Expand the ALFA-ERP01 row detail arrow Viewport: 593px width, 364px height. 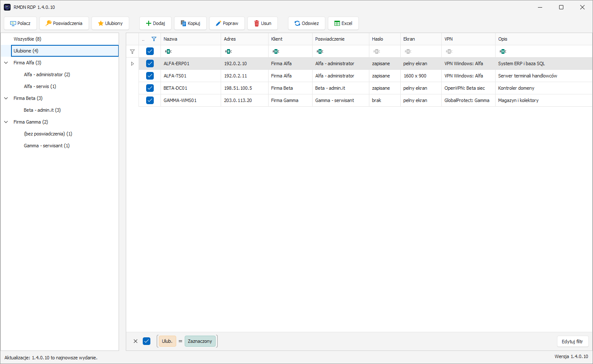tap(132, 63)
